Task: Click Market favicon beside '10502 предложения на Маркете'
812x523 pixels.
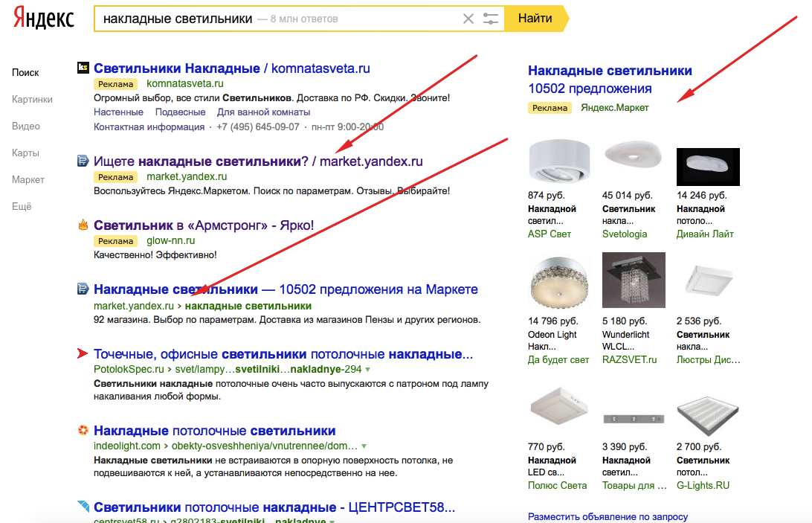Action: [83, 289]
